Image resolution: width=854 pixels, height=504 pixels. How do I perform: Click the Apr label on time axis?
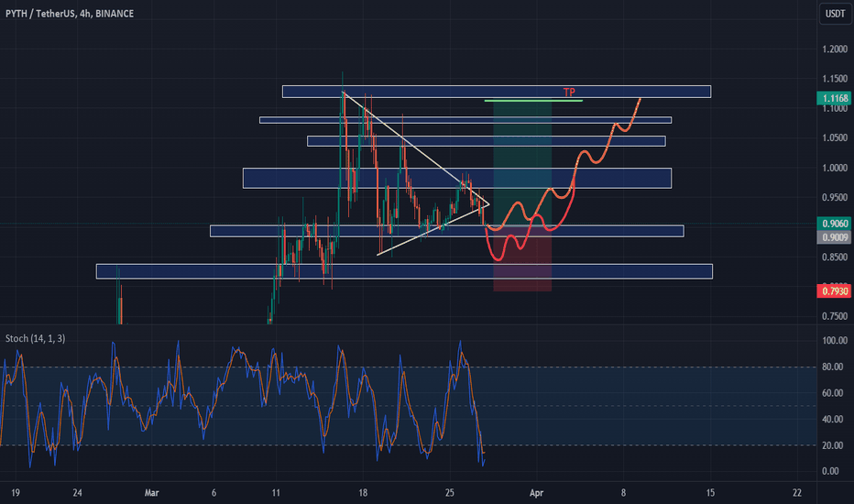(536, 493)
